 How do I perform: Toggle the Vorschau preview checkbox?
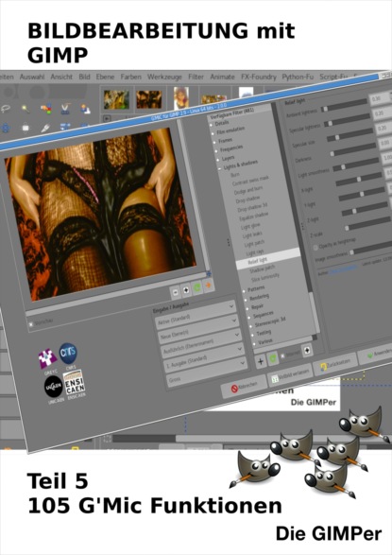coord(31,324)
